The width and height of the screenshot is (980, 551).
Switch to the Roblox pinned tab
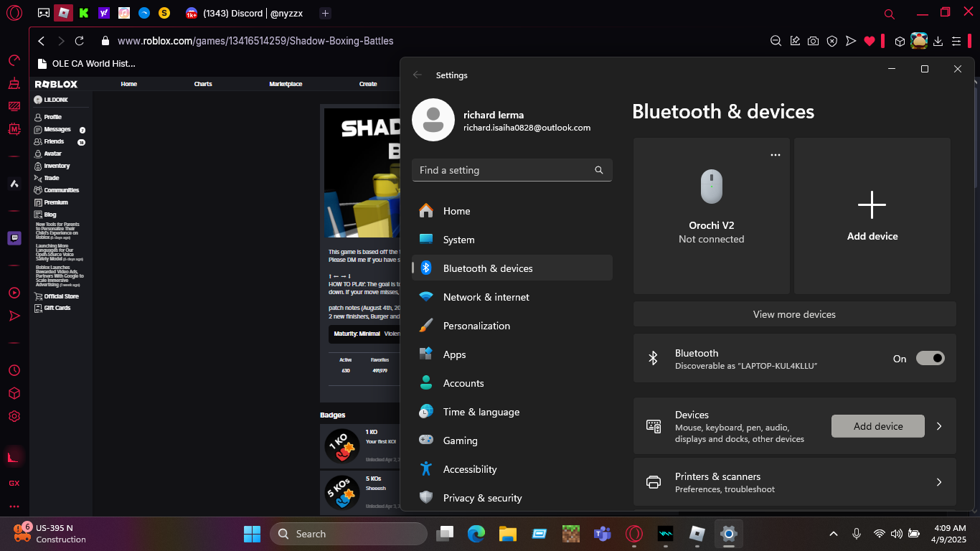tap(64, 13)
